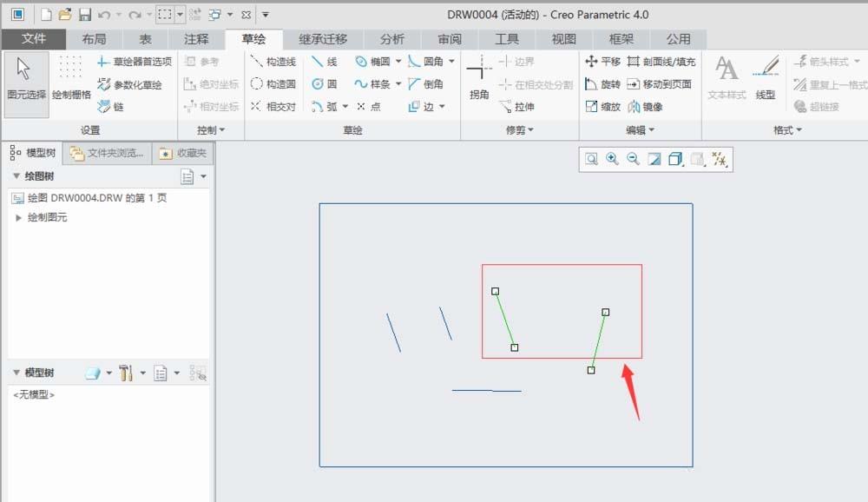
Task: Toggle the 绘制栅格 (Draw Grid) button
Action: click(x=71, y=77)
